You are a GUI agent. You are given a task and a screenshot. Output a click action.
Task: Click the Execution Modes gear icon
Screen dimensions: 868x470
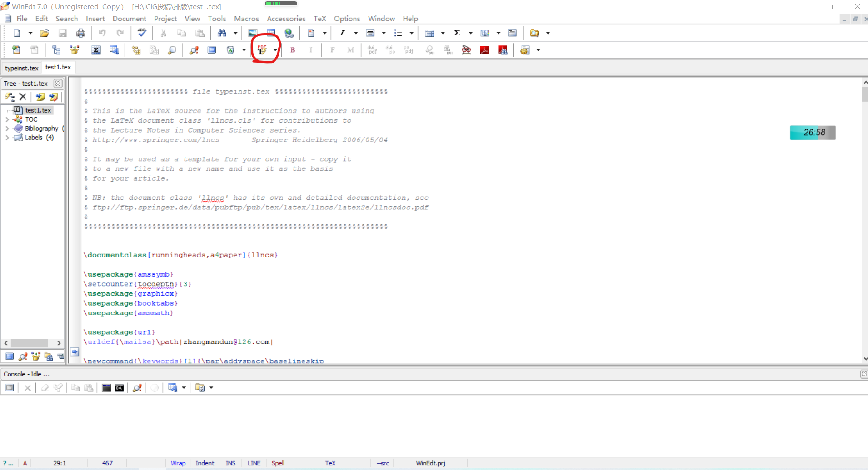[x=525, y=50]
